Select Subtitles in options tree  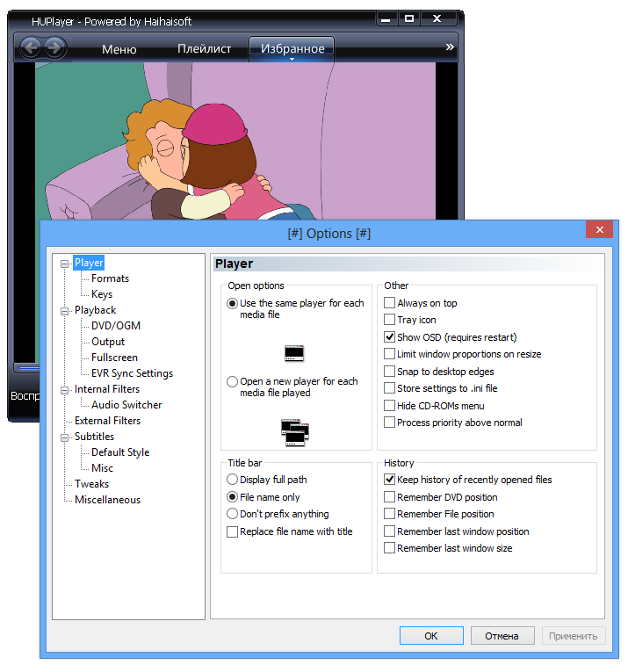(x=94, y=437)
